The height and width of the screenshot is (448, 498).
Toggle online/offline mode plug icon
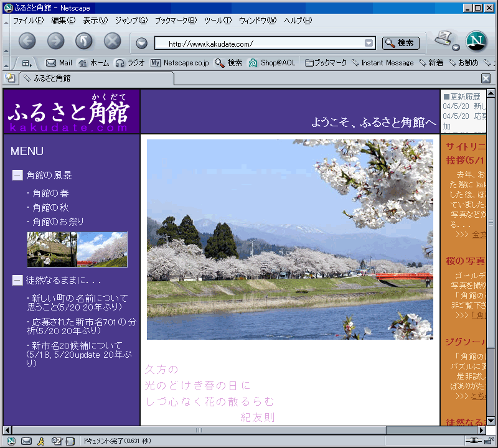point(474,441)
